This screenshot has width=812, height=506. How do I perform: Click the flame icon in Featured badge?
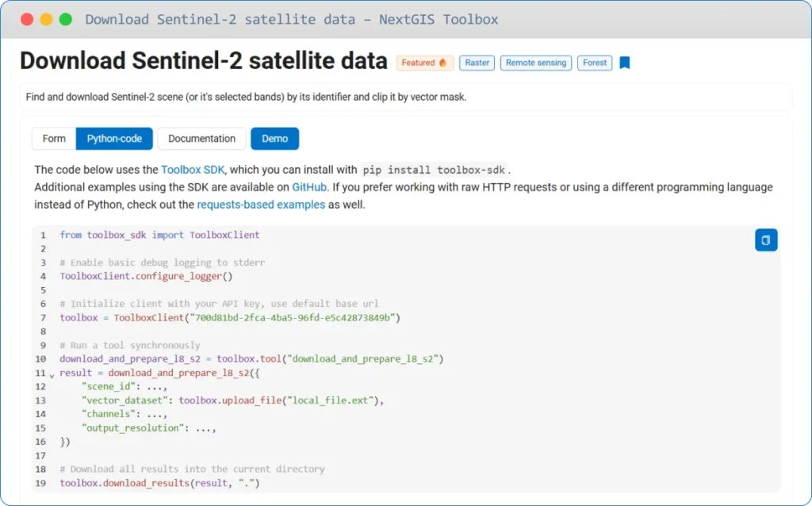click(x=442, y=62)
